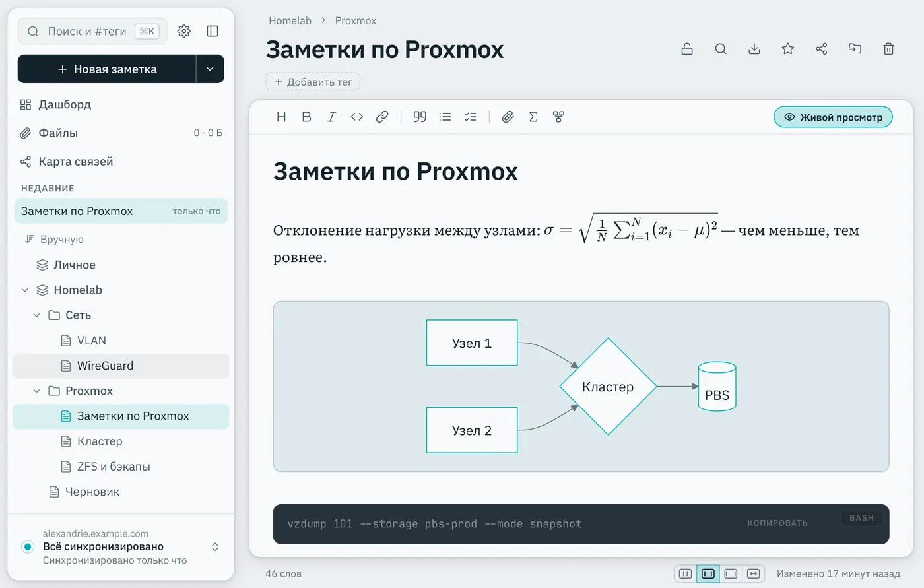Star the note as favorite
Screen dimensions: 924x588
coord(788,49)
